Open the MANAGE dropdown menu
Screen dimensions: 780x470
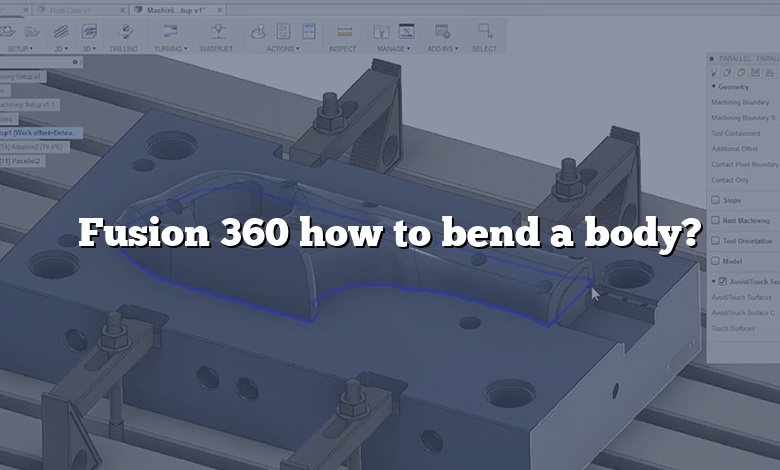click(x=393, y=49)
